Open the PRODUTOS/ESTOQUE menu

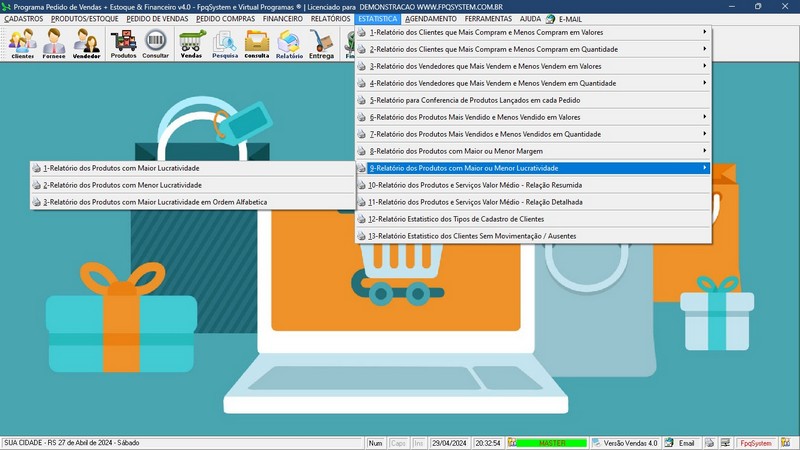(85, 19)
